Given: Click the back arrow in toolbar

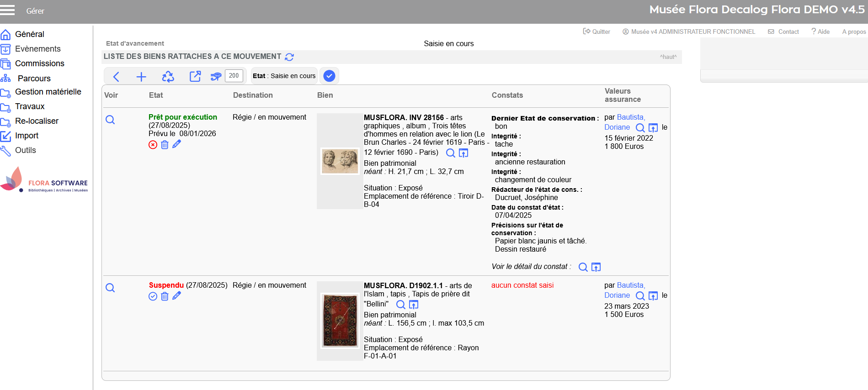Looking at the screenshot, I should coord(116,77).
